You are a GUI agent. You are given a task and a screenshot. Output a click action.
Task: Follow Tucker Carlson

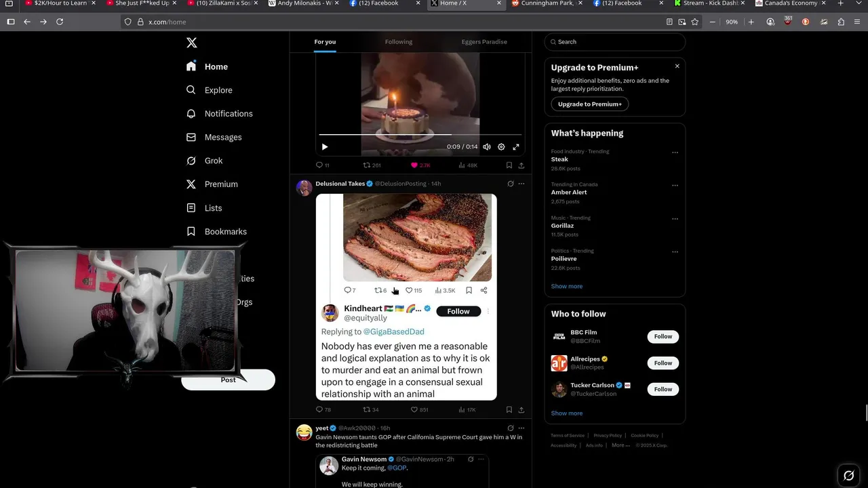click(663, 390)
